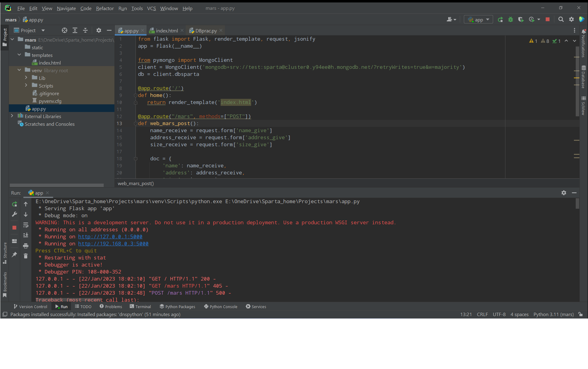588x369 pixels.
Task: Open Database side panel
Action: [583, 77]
